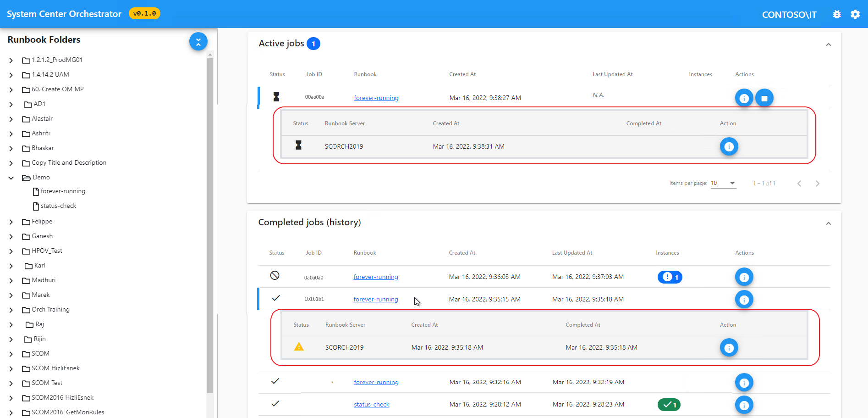Collapse the Active jobs panel

[828, 45]
